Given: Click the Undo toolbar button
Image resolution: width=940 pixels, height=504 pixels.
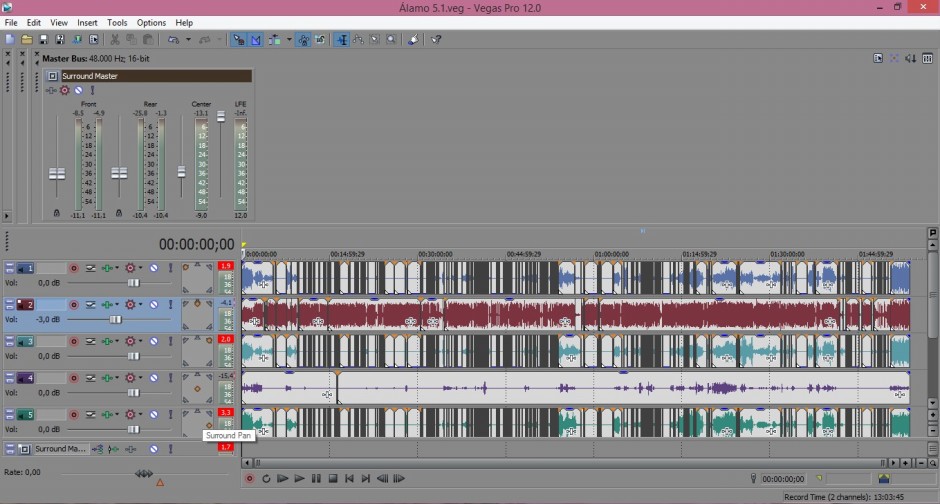Looking at the screenshot, I should pyautogui.click(x=173, y=40).
